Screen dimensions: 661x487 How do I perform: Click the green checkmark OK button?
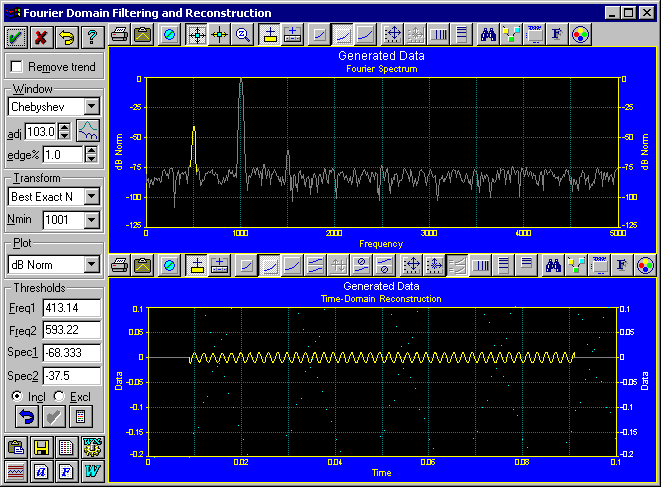16,38
